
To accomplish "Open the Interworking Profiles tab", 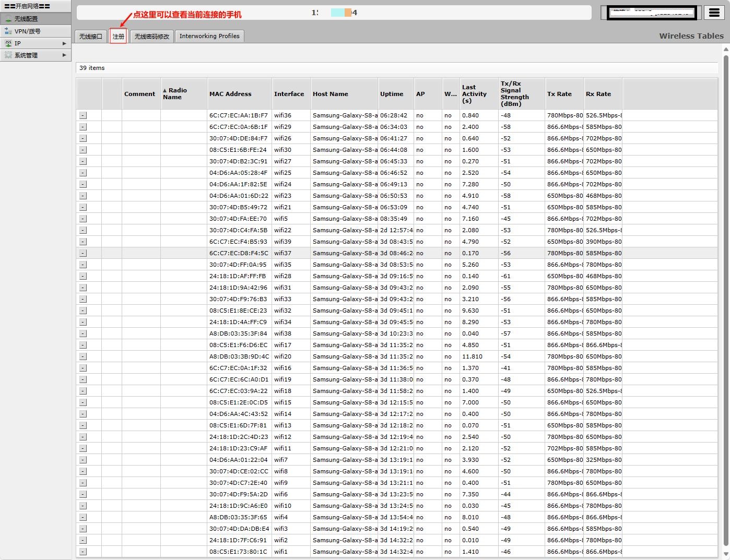I will coord(209,36).
